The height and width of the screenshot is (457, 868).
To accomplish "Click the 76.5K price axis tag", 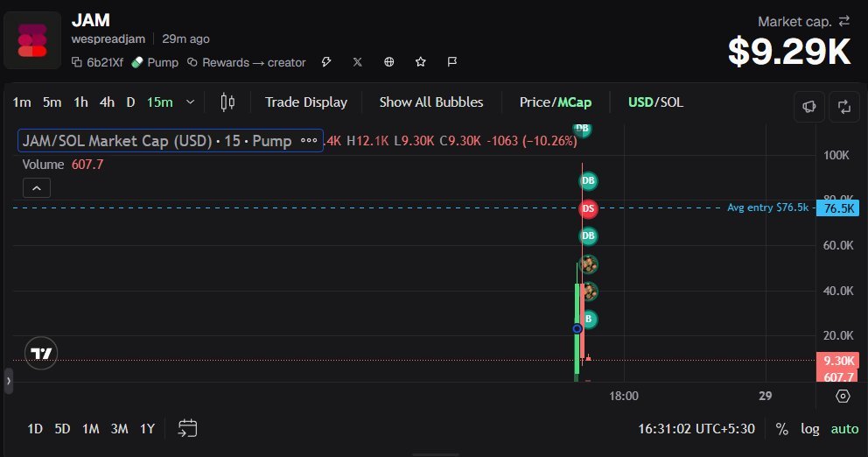I will [838, 208].
